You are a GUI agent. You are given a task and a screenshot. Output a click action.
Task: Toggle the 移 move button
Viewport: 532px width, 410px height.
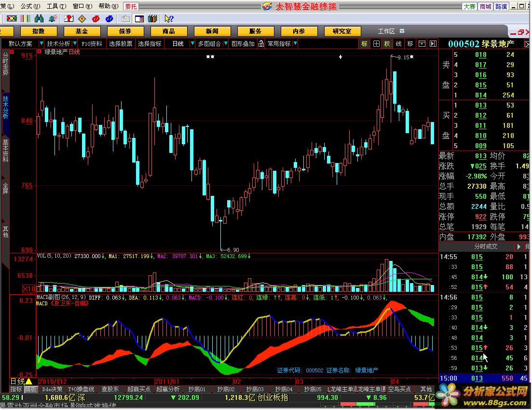coord(410,43)
